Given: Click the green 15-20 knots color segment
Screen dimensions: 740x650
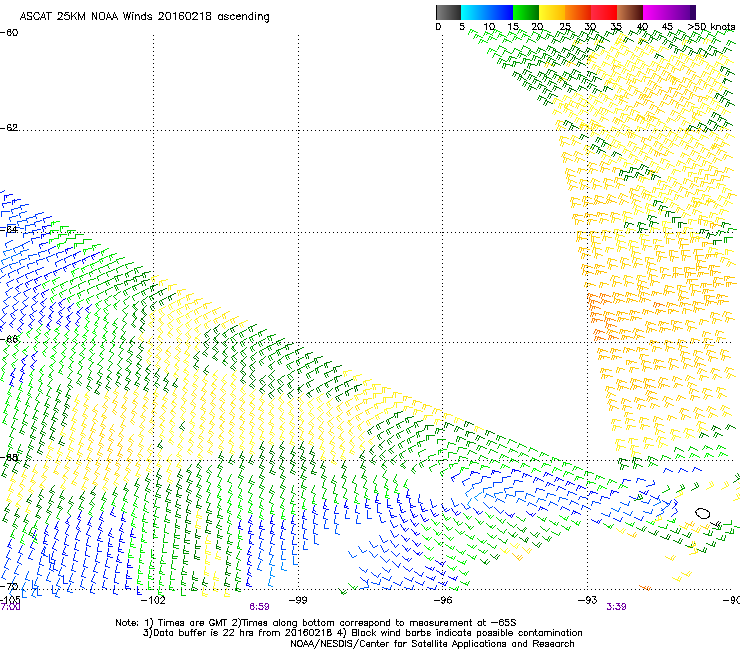Looking at the screenshot, I should tap(526, 12).
